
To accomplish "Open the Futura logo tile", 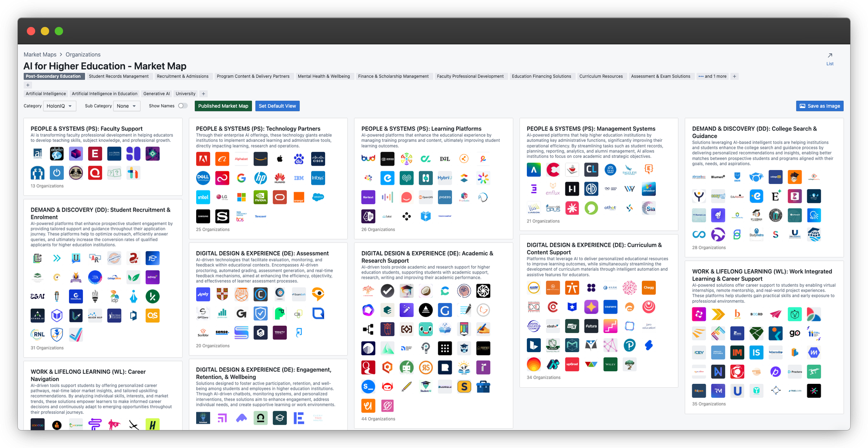I will click(591, 326).
